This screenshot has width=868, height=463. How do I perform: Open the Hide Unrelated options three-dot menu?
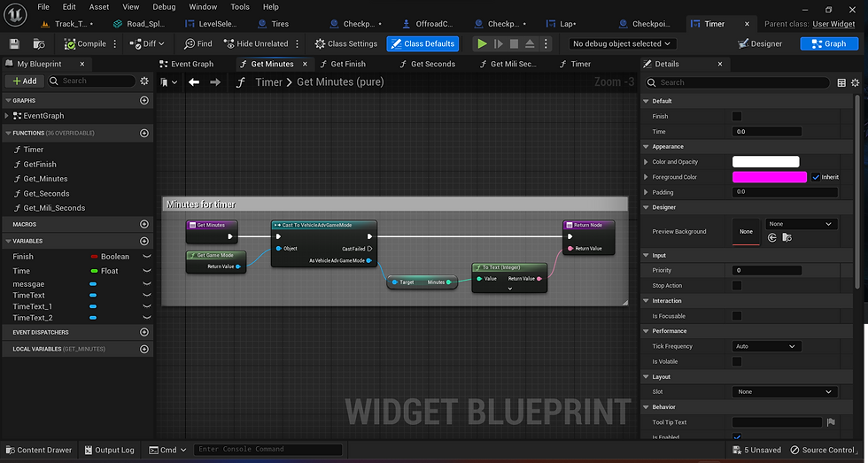coord(298,43)
